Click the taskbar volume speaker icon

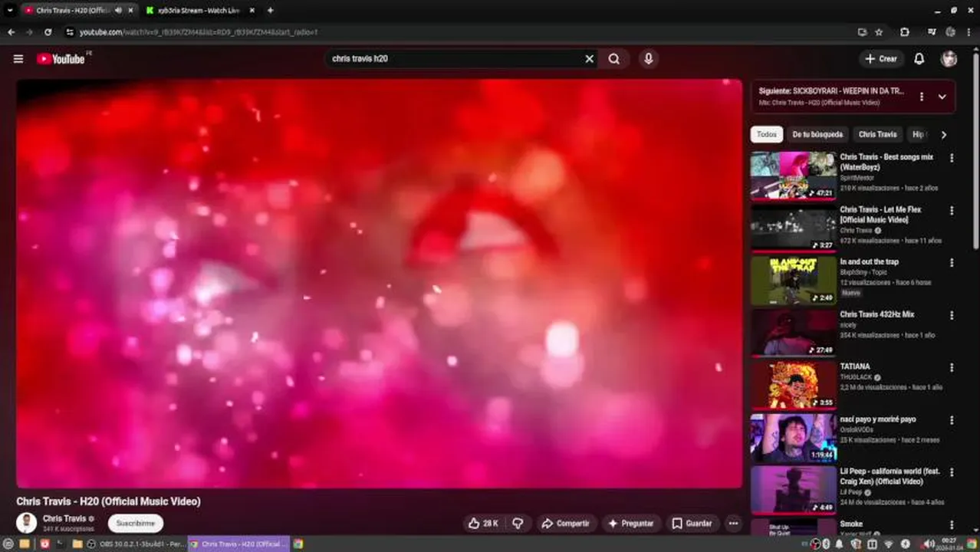click(929, 544)
